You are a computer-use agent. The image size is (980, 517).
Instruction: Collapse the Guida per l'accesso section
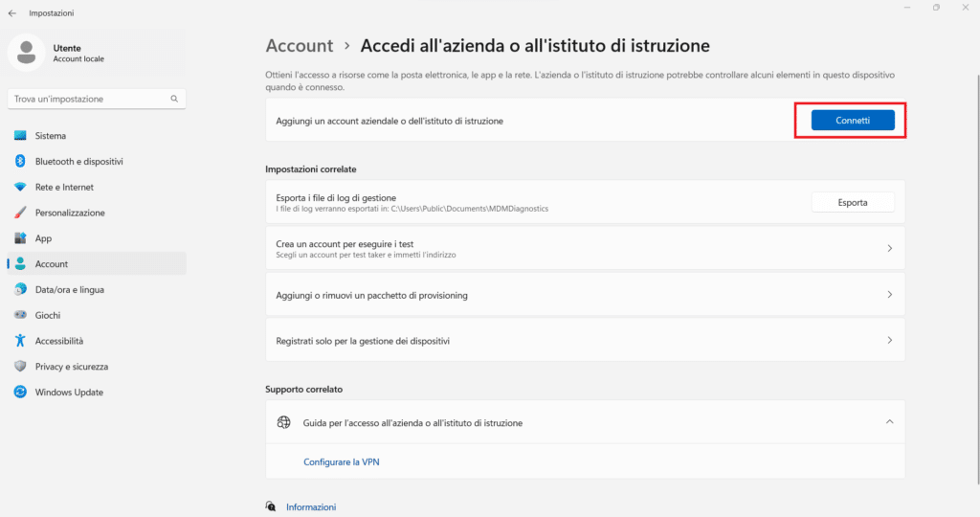pyautogui.click(x=889, y=422)
